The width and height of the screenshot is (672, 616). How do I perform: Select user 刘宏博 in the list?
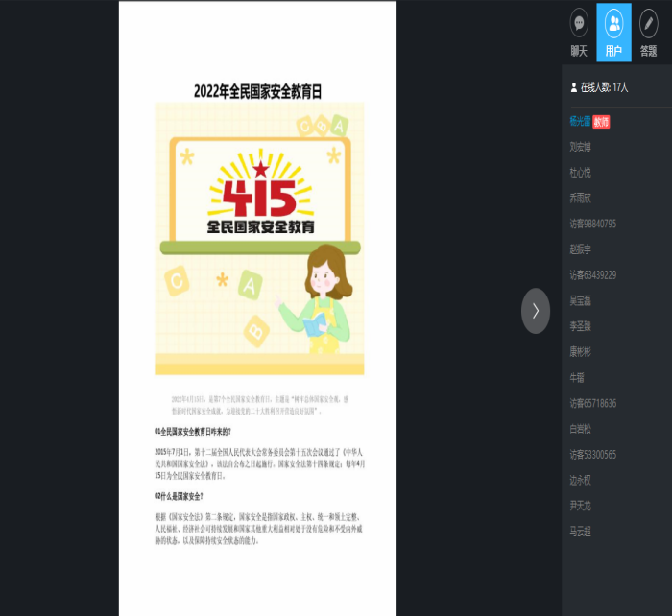(580, 147)
